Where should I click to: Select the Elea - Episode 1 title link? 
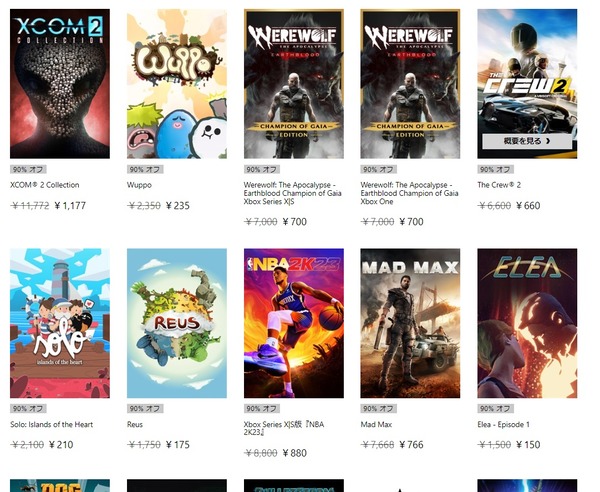[504, 425]
